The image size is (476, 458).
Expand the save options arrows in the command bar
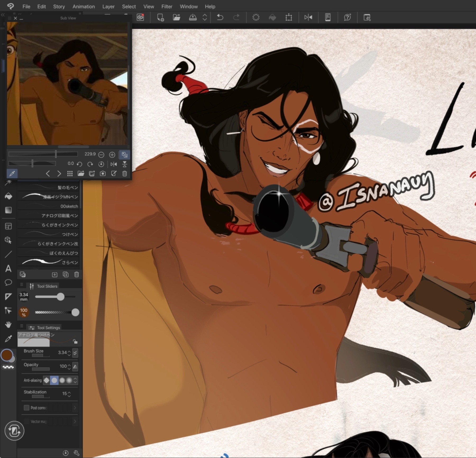[x=205, y=17]
